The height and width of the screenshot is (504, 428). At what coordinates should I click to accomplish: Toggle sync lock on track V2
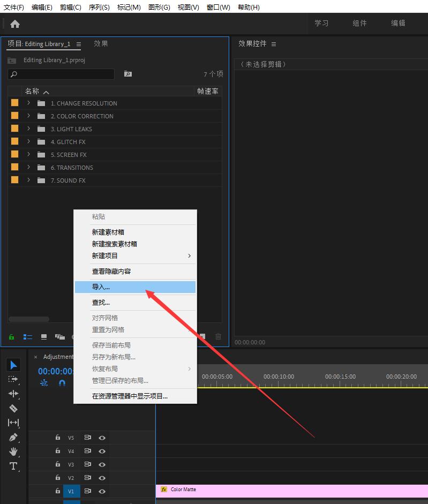[87, 478]
